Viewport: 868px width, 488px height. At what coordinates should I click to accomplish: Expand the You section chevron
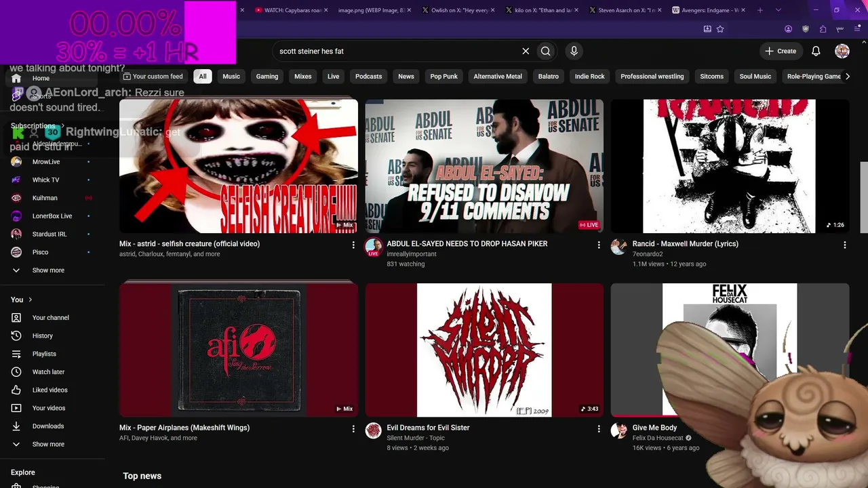[30, 300]
